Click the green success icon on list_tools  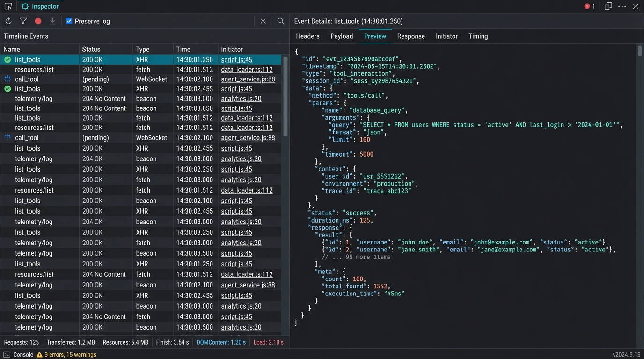pyautogui.click(x=7, y=59)
